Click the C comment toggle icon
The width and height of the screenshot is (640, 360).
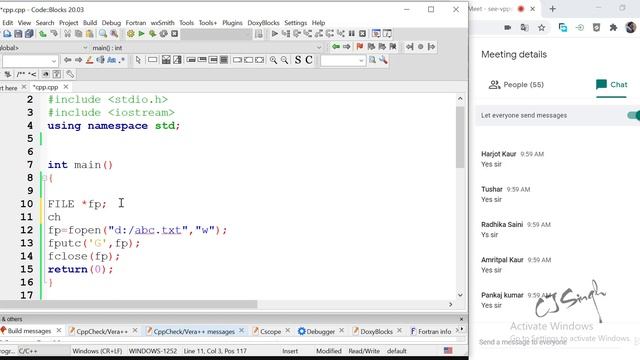[309, 60]
